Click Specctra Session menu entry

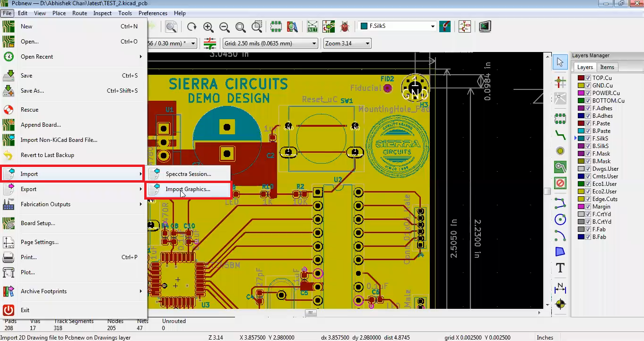pos(188,174)
